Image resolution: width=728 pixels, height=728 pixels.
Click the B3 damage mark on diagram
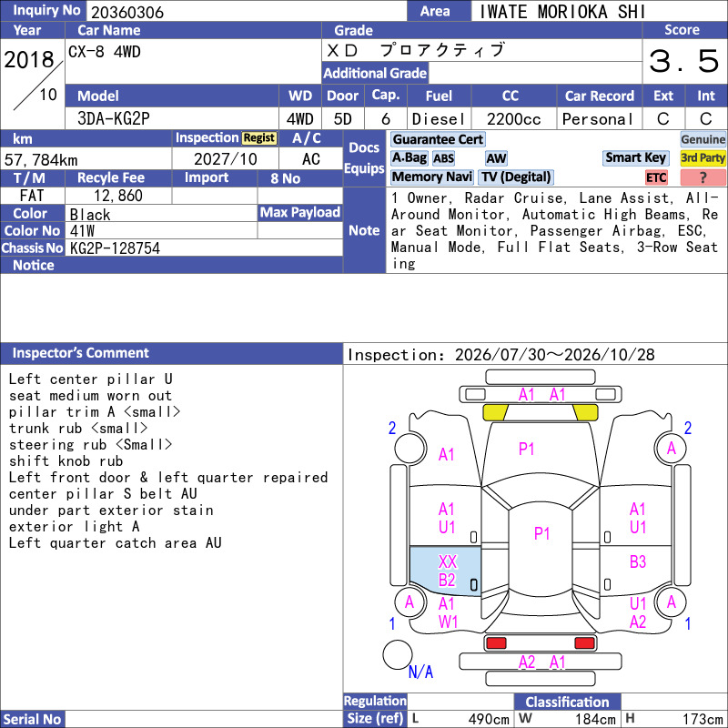click(638, 561)
